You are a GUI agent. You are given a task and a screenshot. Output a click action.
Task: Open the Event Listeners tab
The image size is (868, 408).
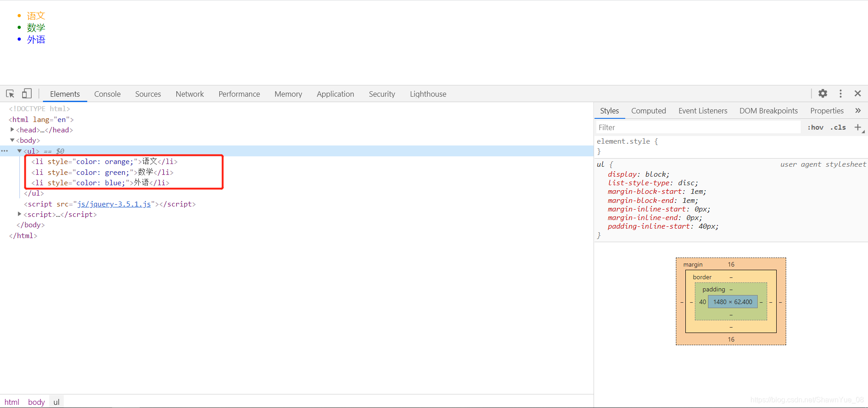click(703, 111)
